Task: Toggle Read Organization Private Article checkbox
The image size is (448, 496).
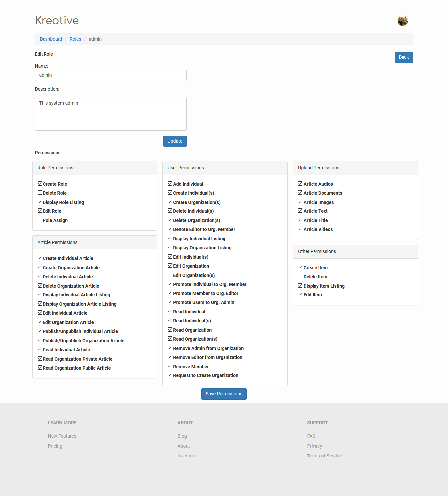Action: 40,359
